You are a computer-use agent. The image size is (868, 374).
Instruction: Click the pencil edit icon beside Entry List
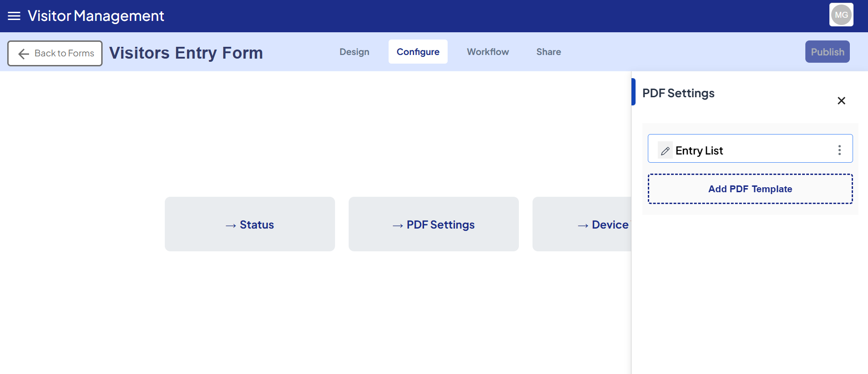pyautogui.click(x=665, y=150)
